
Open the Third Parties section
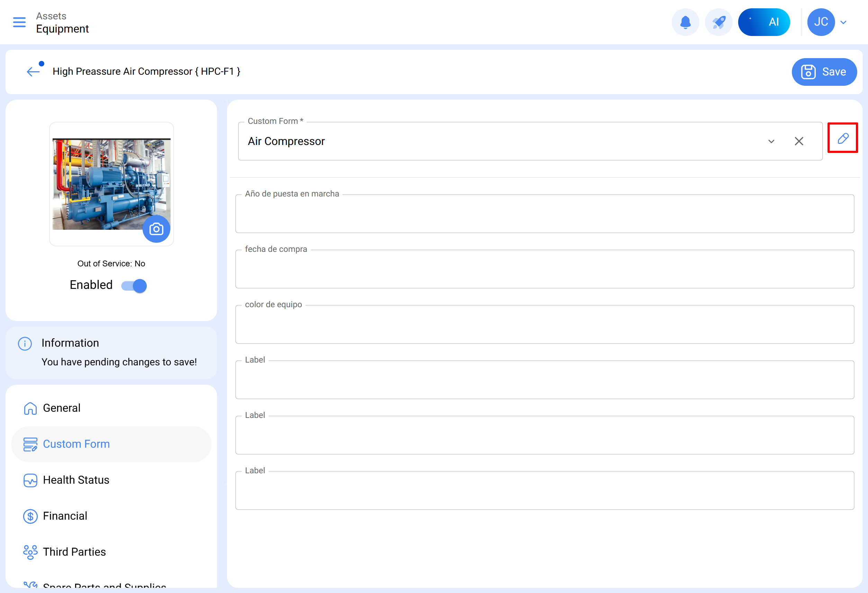[x=74, y=551]
